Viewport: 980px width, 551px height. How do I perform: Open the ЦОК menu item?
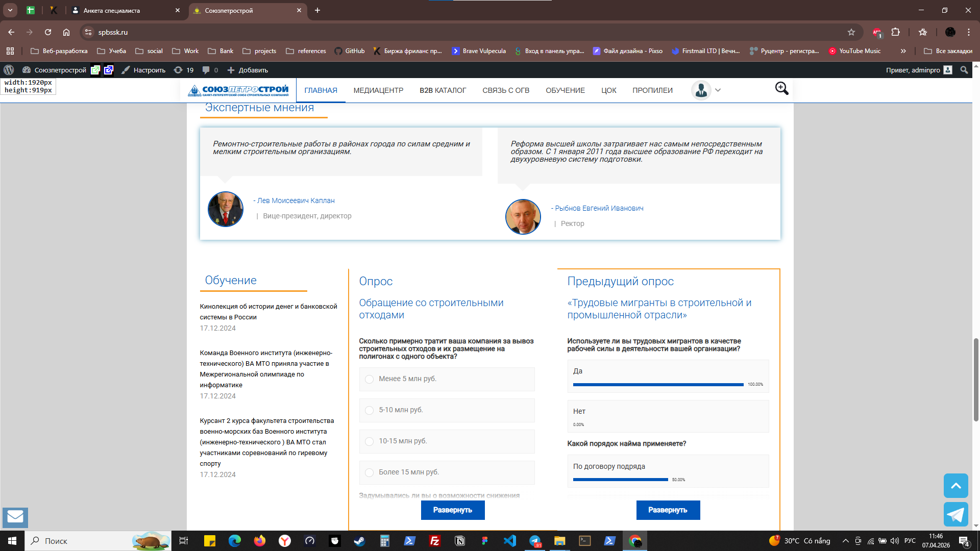click(x=608, y=90)
